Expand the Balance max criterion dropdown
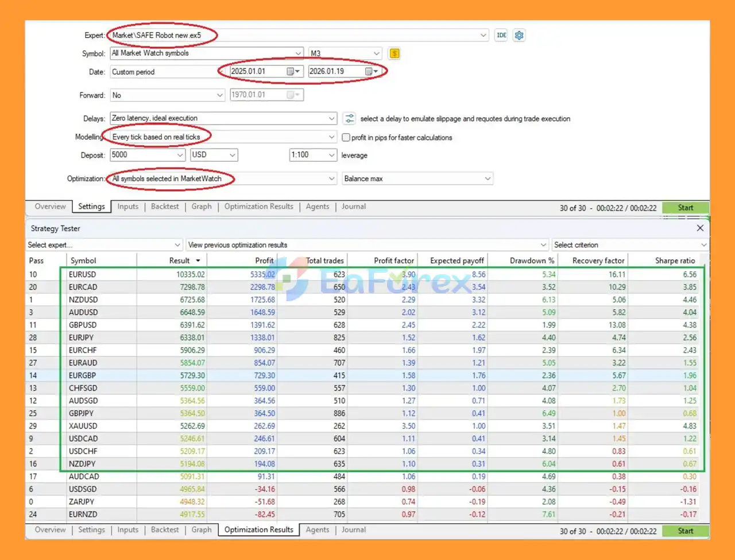This screenshot has height=560, width=735. pyautogui.click(x=488, y=178)
